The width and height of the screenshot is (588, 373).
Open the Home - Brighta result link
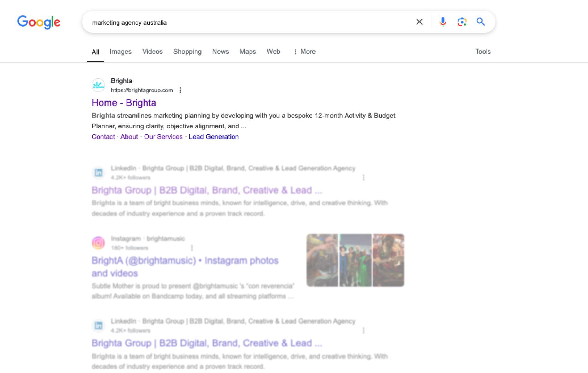click(x=124, y=103)
